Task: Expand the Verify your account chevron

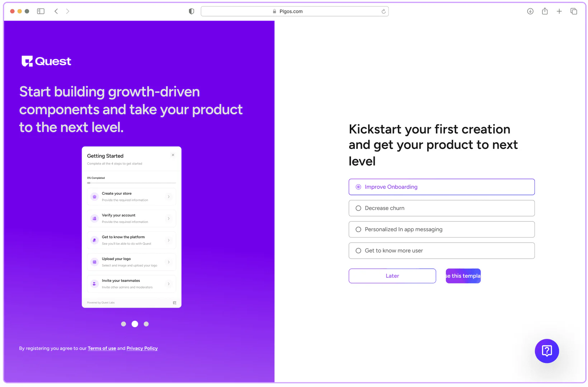Action: coord(169,218)
